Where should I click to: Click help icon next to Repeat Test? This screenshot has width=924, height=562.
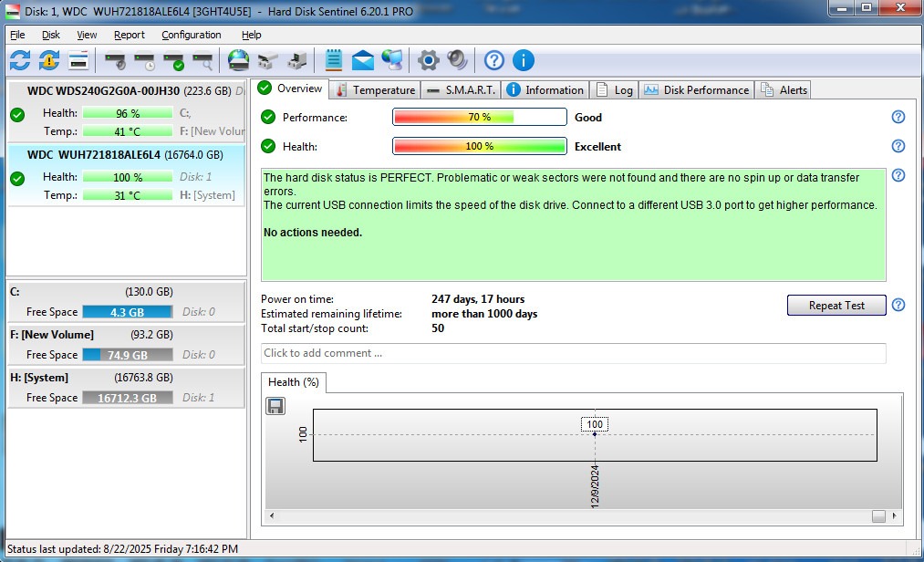[x=898, y=305]
